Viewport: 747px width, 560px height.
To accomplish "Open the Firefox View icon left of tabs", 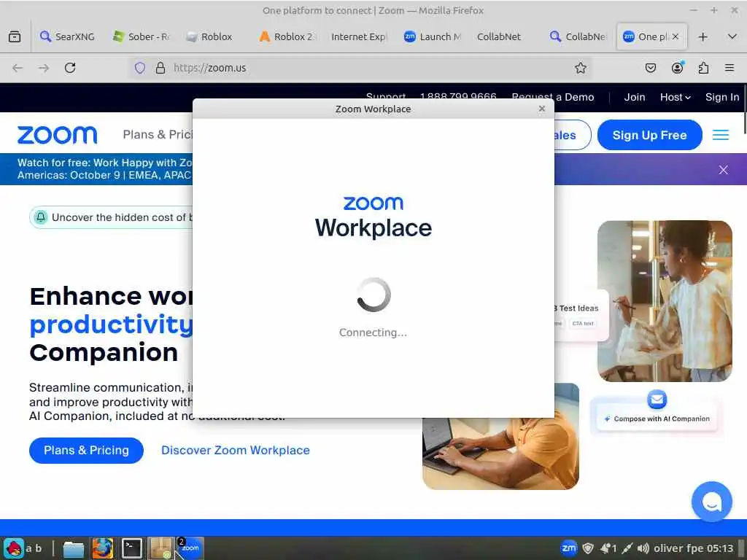I will coord(15,36).
